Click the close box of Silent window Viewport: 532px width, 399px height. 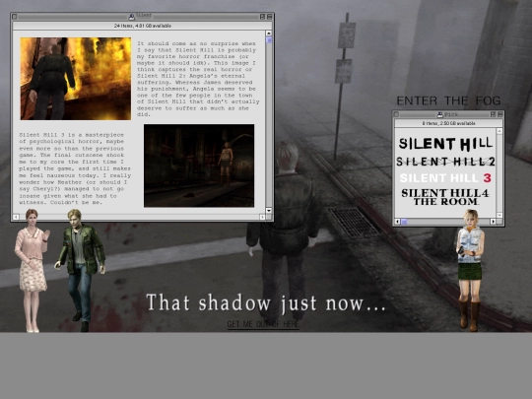click(14, 17)
